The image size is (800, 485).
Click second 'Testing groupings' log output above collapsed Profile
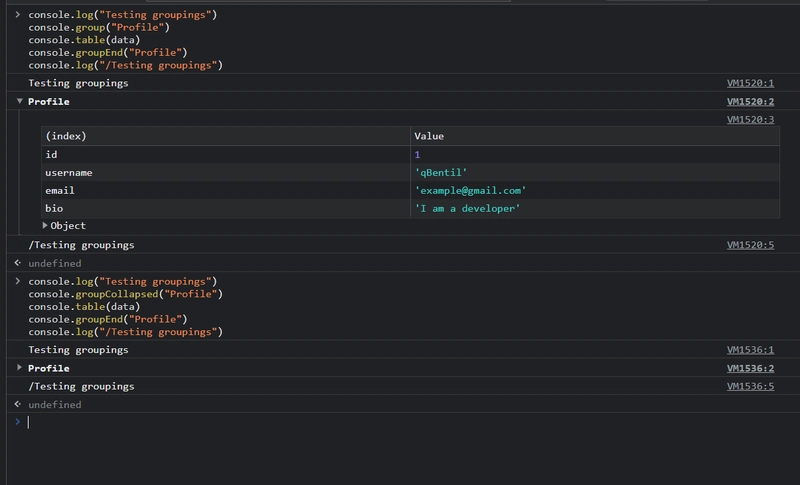78,350
